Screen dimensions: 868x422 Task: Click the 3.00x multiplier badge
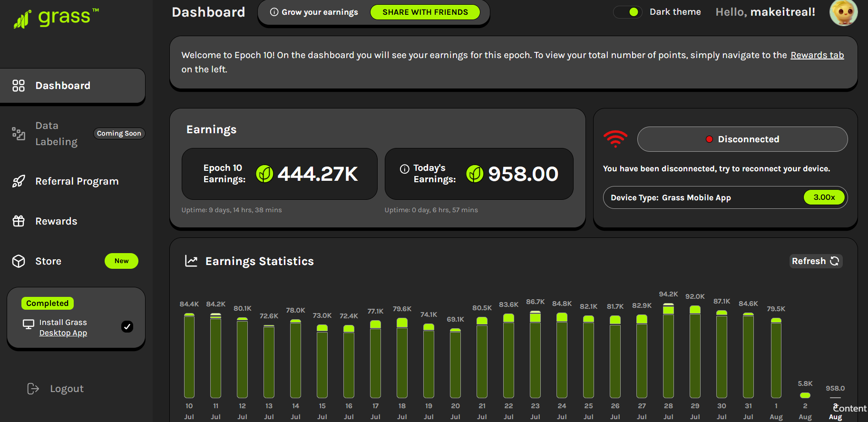click(x=824, y=197)
